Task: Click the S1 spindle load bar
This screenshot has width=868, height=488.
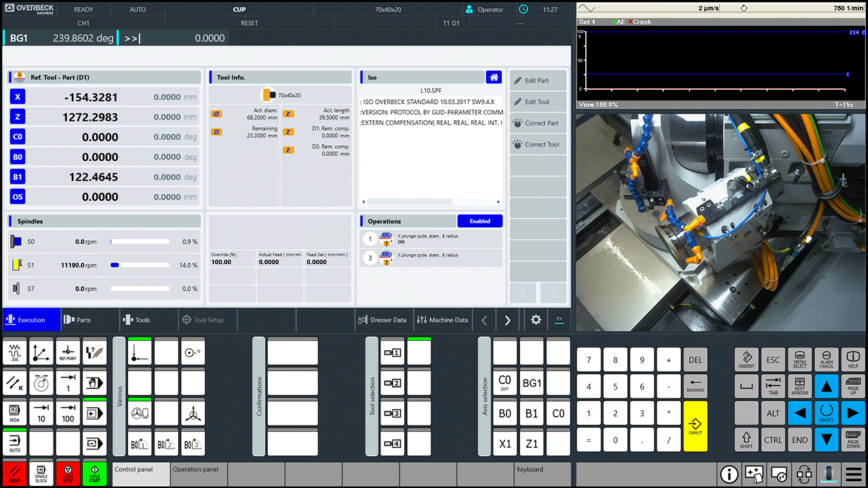Action: coord(139,265)
